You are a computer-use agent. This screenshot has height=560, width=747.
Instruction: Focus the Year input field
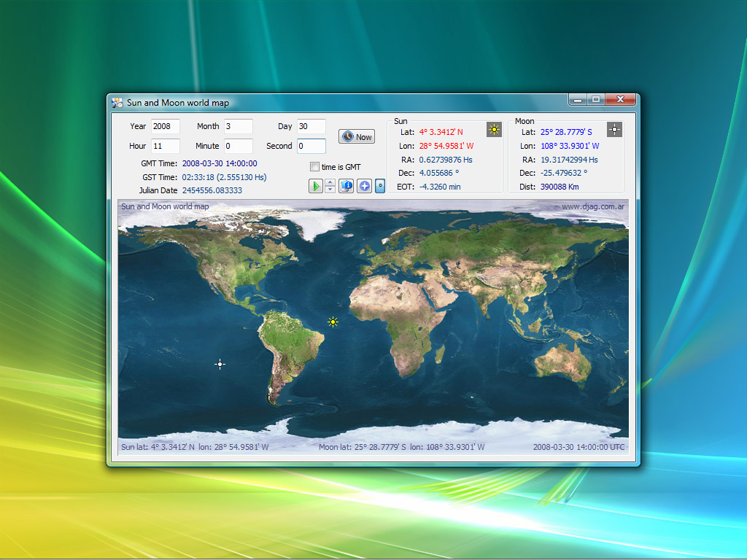click(165, 126)
